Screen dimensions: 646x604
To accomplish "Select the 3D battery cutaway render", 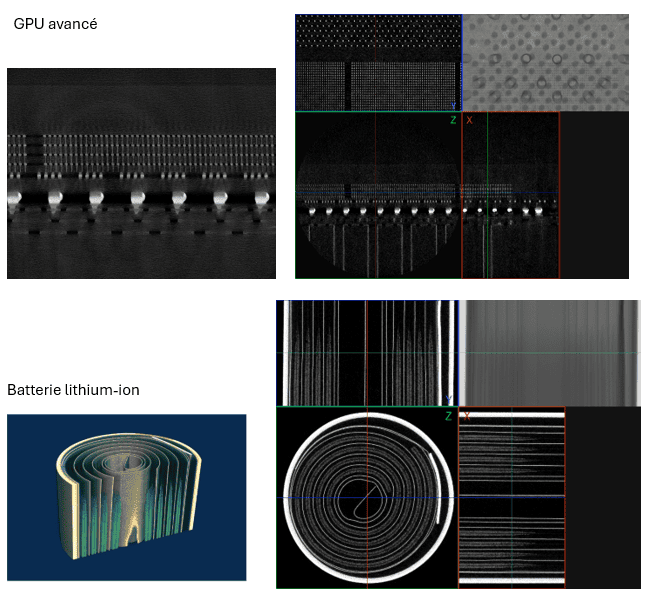I will [x=126, y=497].
